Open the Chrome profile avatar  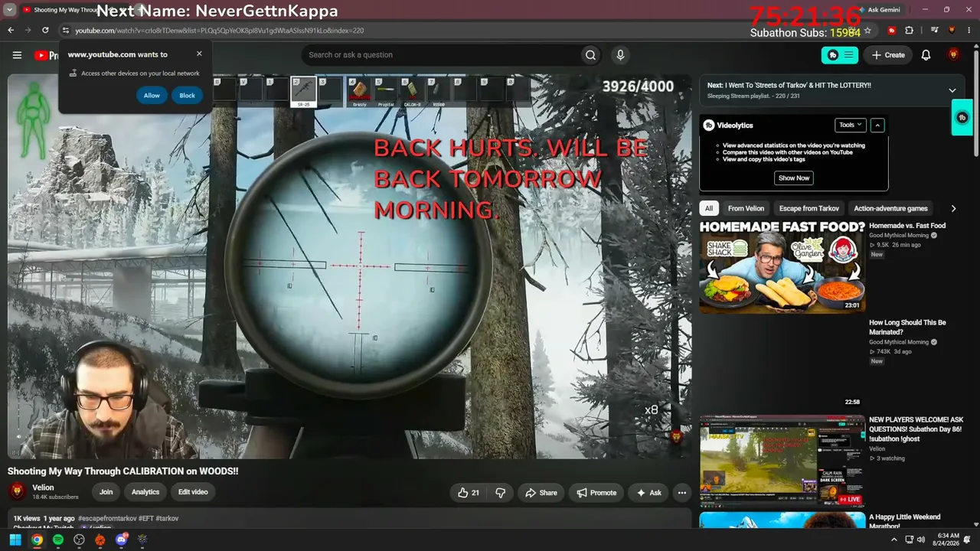(x=952, y=31)
